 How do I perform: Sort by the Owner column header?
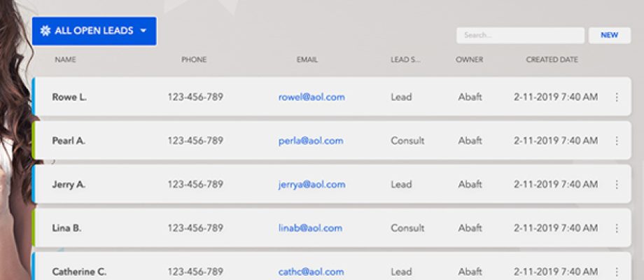pyautogui.click(x=469, y=59)
